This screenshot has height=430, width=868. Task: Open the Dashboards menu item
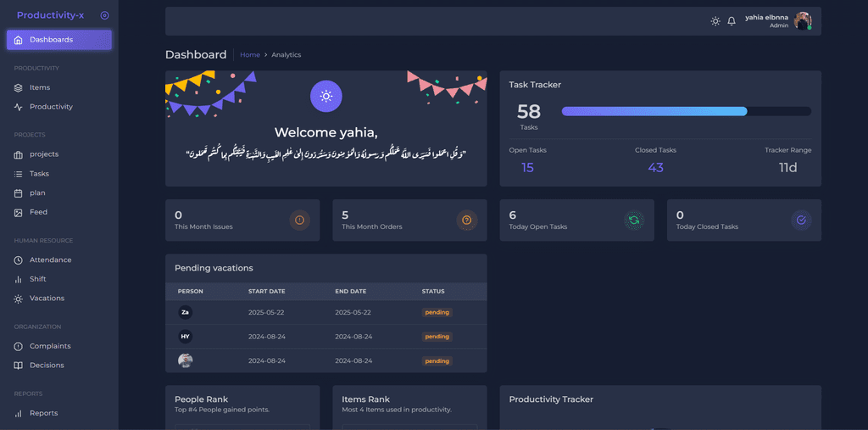click(x=59, y=40)
